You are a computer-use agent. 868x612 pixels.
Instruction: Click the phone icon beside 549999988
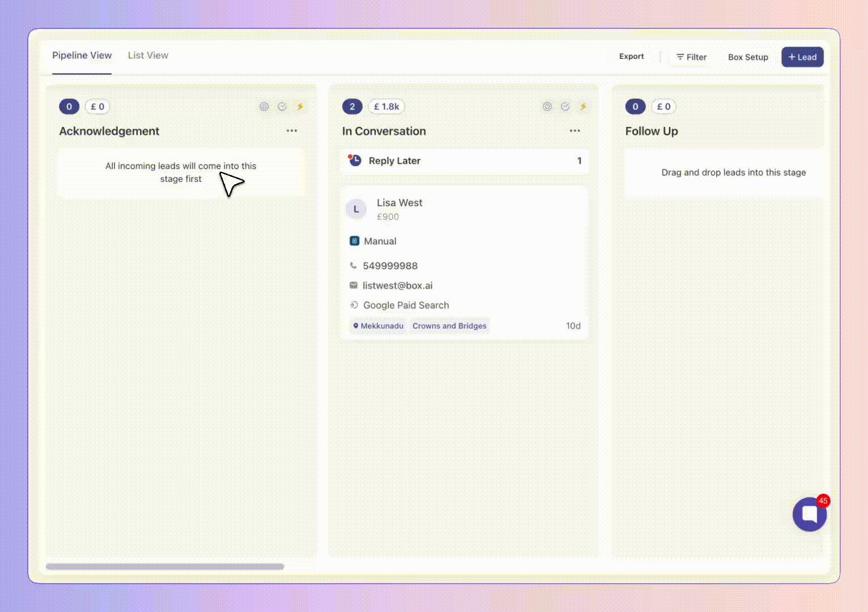click(354, 265)
